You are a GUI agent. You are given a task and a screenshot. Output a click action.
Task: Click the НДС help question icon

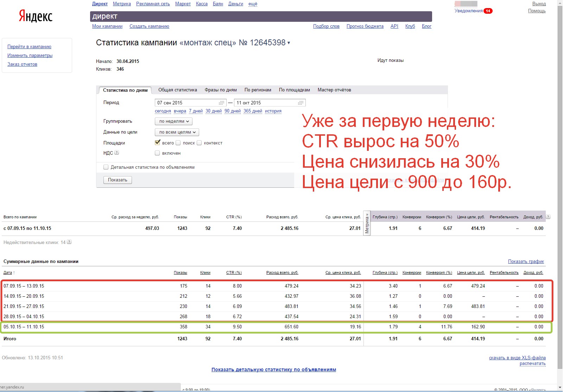[x=117, y=153]
